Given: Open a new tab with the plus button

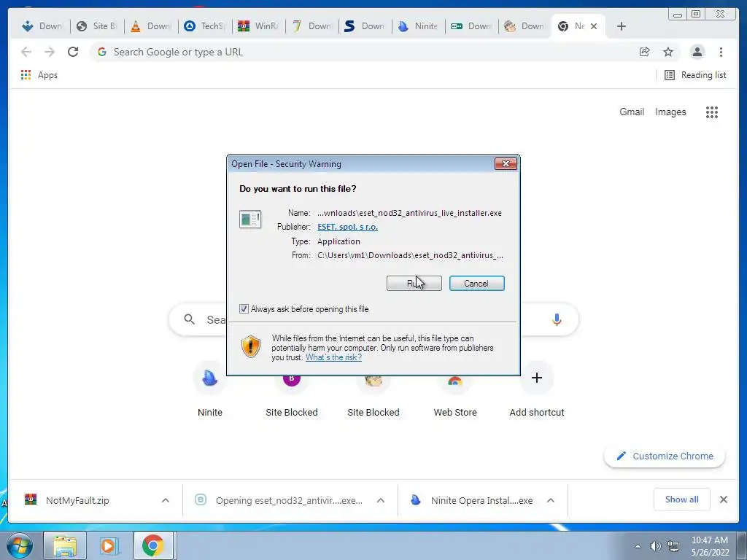Looking at the screenshot, I should [622, 26].
